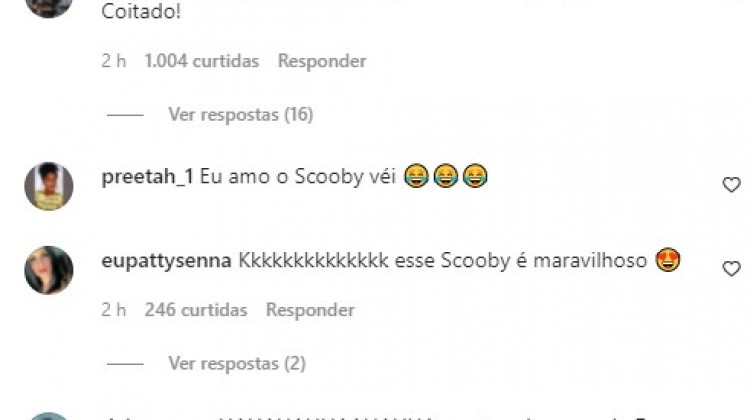Expand Ver respostas (2)
This screenshot has height=420, width=750.
(x=237, y=364)
